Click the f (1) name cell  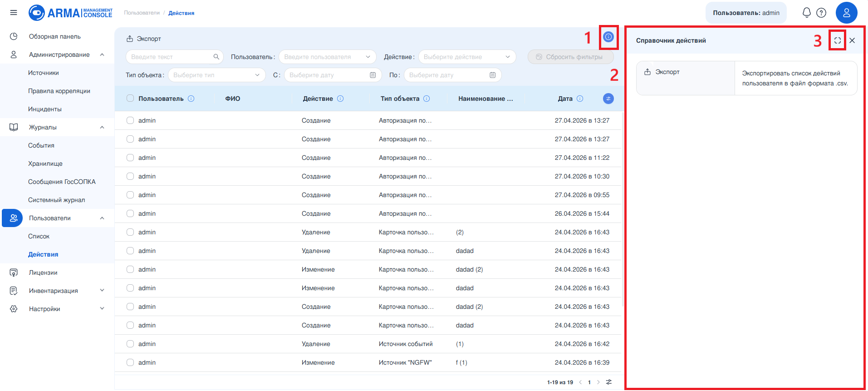(x=461, y=362)
